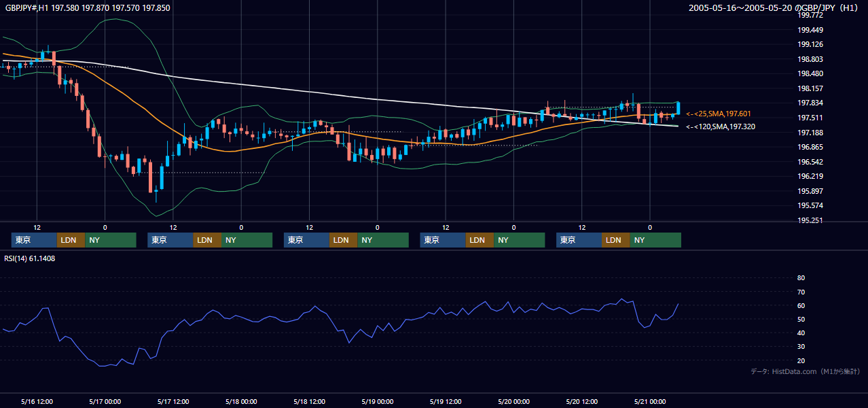Click the last LDN session block on the right
This screenshot has height=408, width=868.
tap(615, 240)
